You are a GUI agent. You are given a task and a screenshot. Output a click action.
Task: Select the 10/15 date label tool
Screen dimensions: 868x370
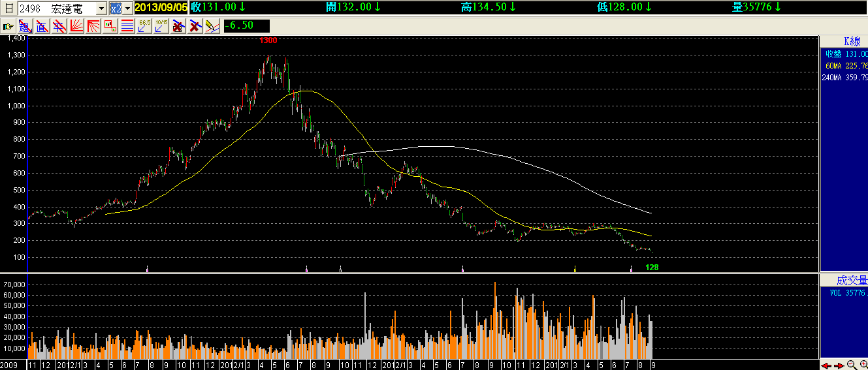(161, 26)
